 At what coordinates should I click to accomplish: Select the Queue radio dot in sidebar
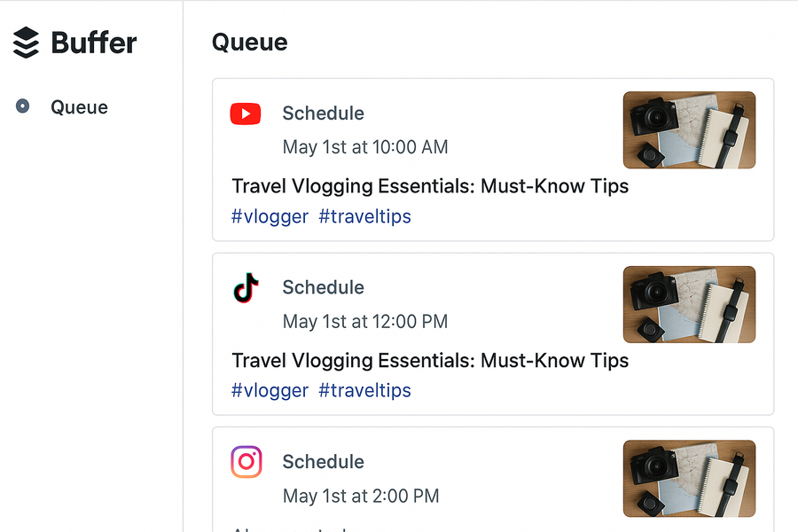(22, 106)
